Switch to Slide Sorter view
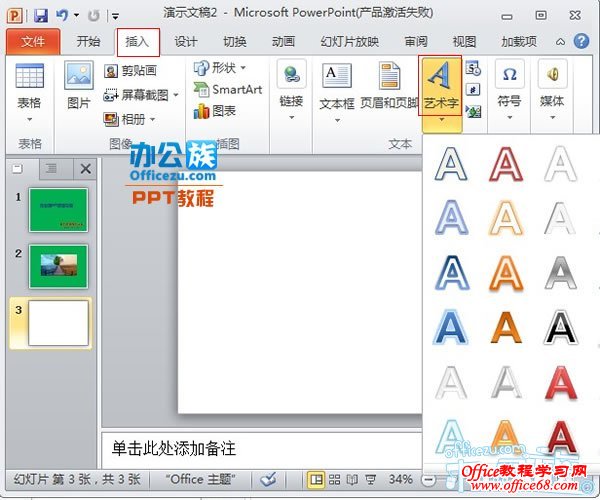Viewport: 600px width, 500px height. [334, 479]
